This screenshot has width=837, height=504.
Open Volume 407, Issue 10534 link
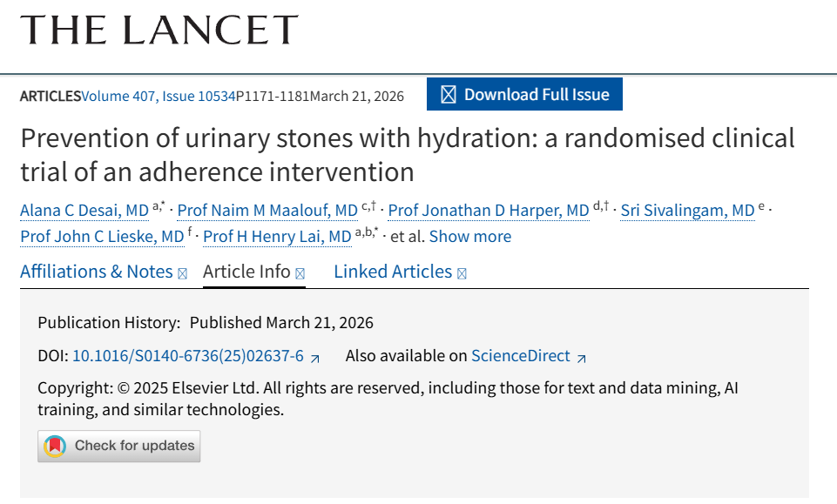pyautogui.click(x=159, y=96)
